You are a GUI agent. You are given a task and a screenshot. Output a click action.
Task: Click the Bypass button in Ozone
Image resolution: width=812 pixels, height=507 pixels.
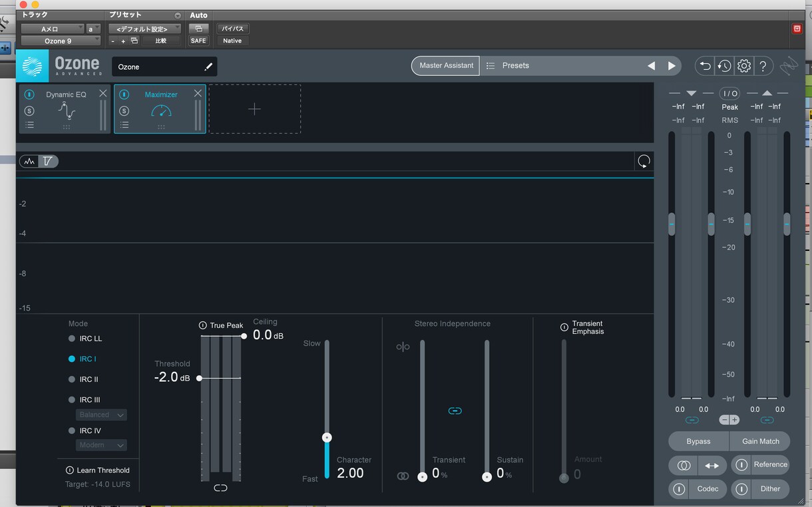[699, 441]
